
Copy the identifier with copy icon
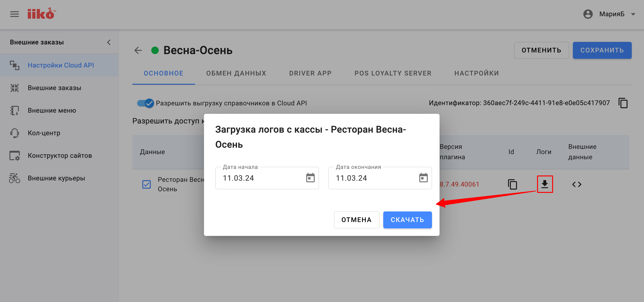(x=623, y=103)
